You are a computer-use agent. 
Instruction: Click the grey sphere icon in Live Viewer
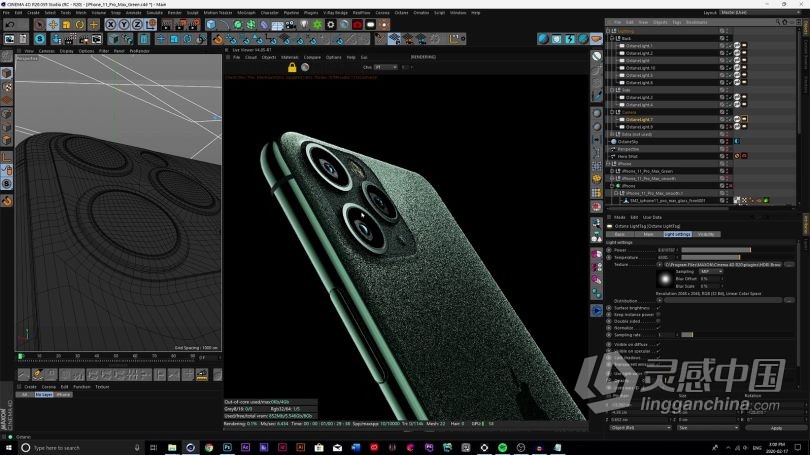[305, 67]
